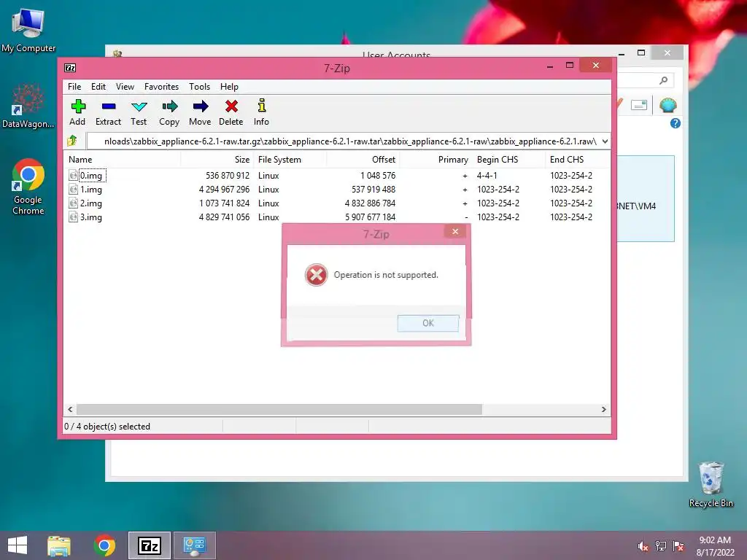Open the DataWagon desktop shortcut
The image size is (747, 560).
tap(28, 106)
